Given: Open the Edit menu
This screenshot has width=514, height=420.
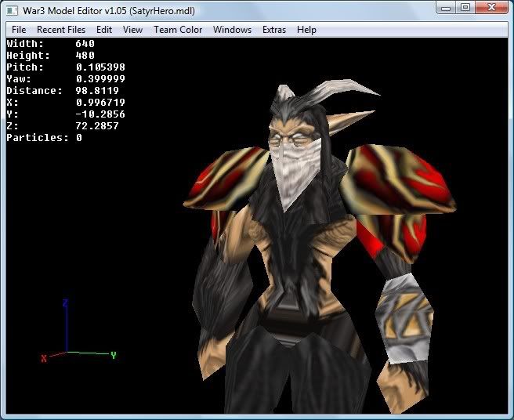Looking at the screenshot, I should pyautogui.click(x=104, y=30).
